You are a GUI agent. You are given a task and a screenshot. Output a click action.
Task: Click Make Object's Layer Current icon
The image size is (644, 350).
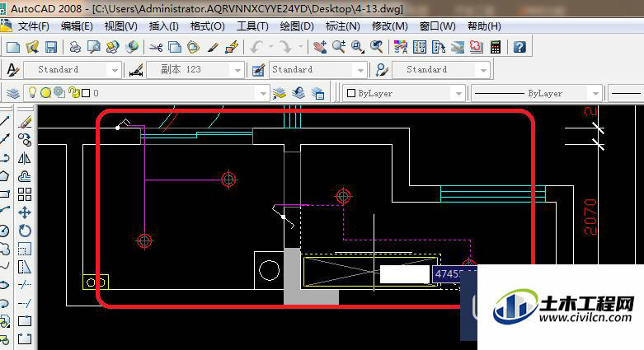coord(280,93)
